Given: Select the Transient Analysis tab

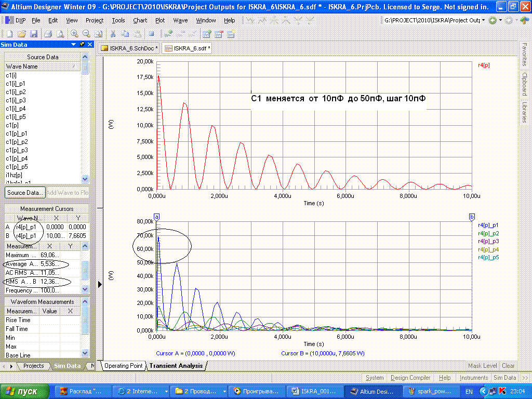Looking at the screenshot, I should pos(176,366).
